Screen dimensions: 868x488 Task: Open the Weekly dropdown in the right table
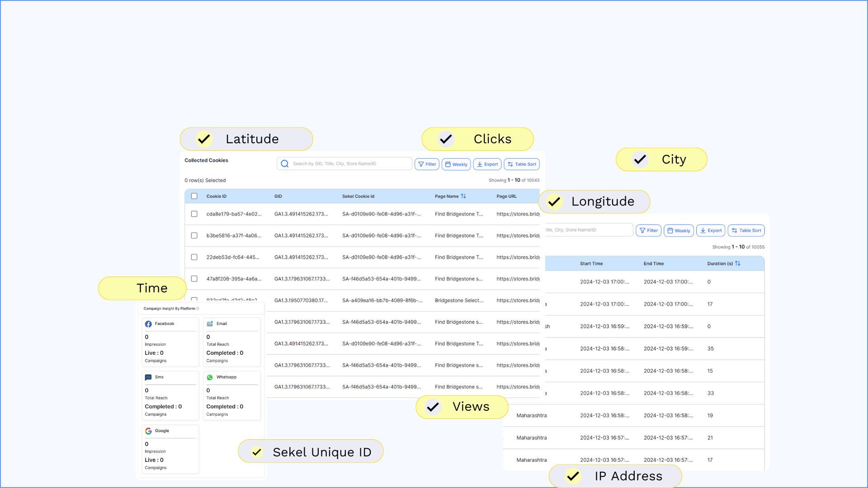click(679, 230)
